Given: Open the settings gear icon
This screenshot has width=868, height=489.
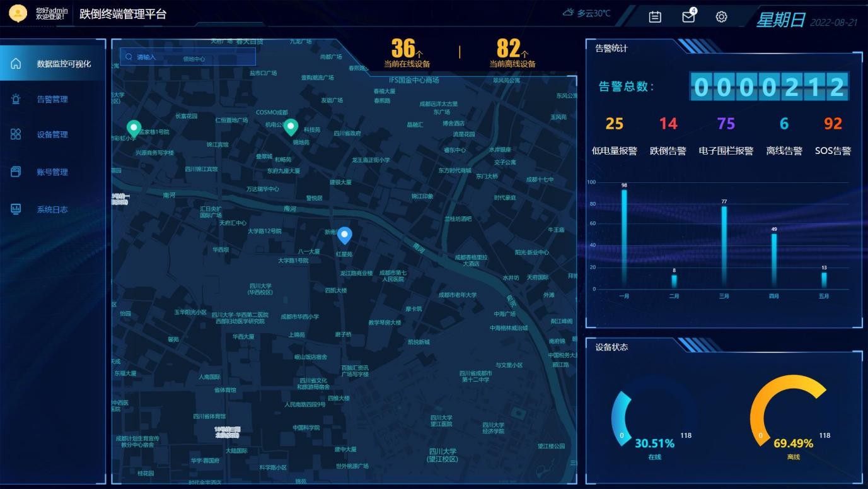Looking at the screenshot, I should pyautogui.click(x=722, y=17).
